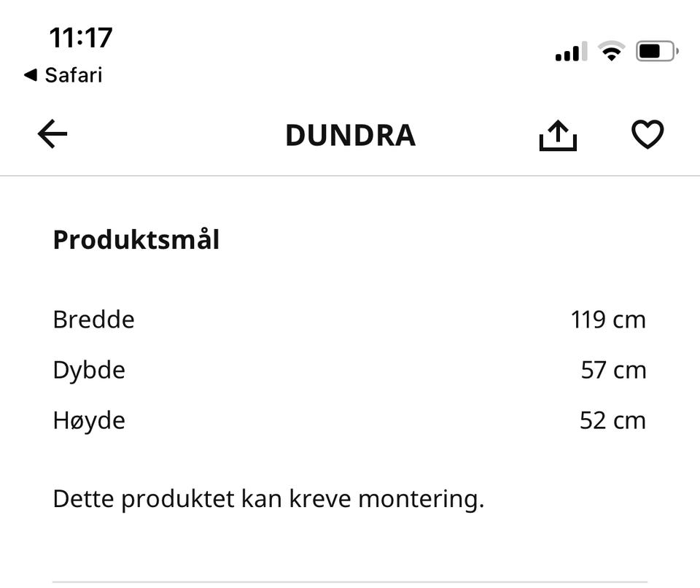
Task: Tap the 11:17 clock display
Action: point(80,37)
